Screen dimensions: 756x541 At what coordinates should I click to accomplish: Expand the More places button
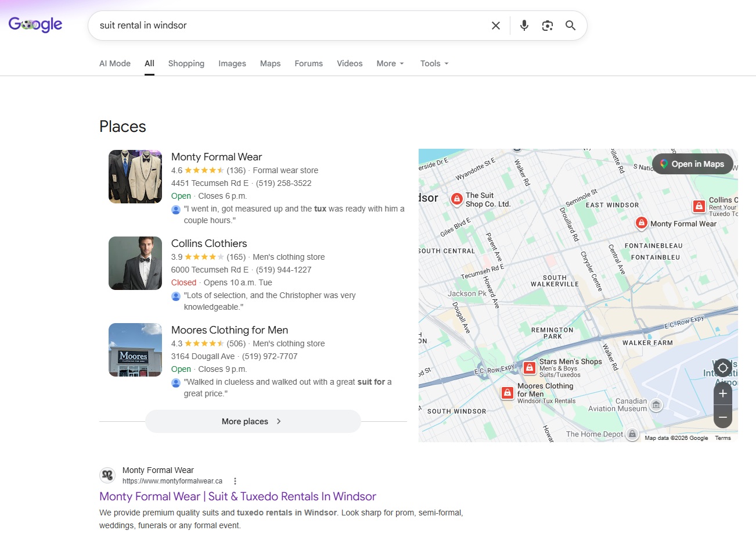point(253,421)
